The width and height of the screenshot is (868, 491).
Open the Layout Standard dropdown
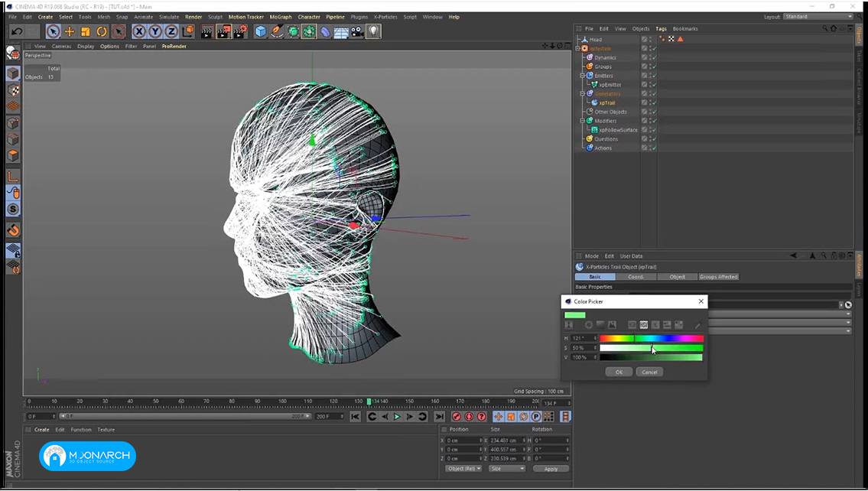coord(818,17)
